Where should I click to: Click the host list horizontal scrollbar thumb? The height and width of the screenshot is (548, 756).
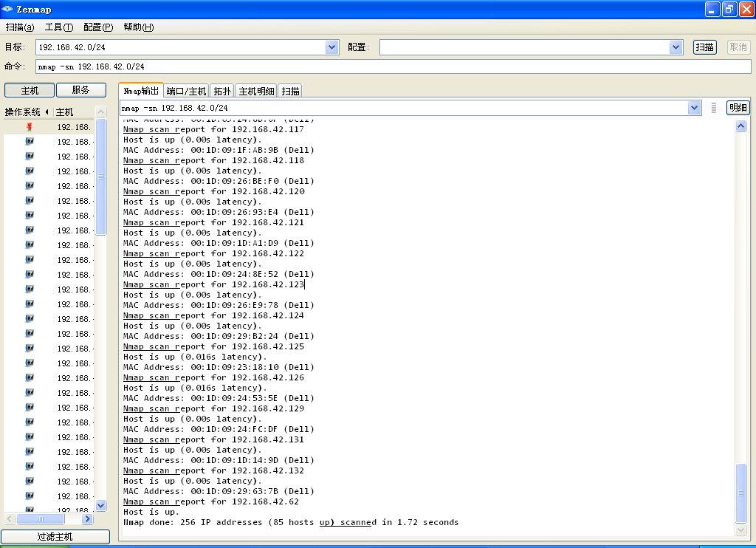41,519
